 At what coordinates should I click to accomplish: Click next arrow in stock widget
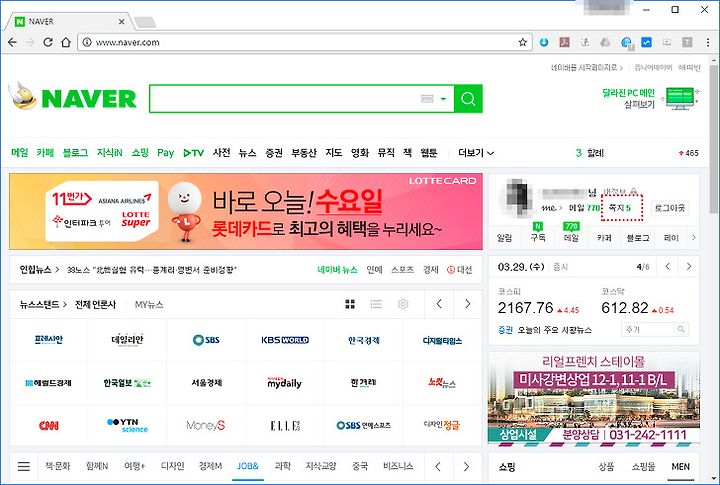click(x=689, y=266)
